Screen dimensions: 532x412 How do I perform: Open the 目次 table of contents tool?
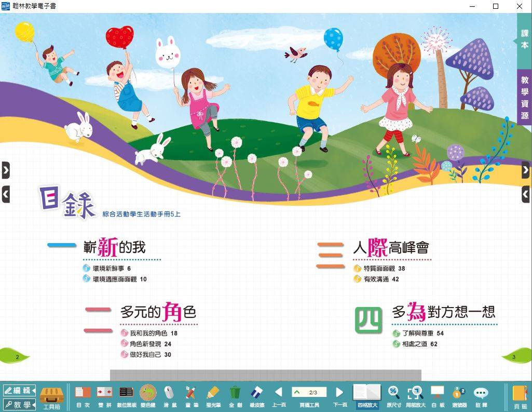[83, 397]
